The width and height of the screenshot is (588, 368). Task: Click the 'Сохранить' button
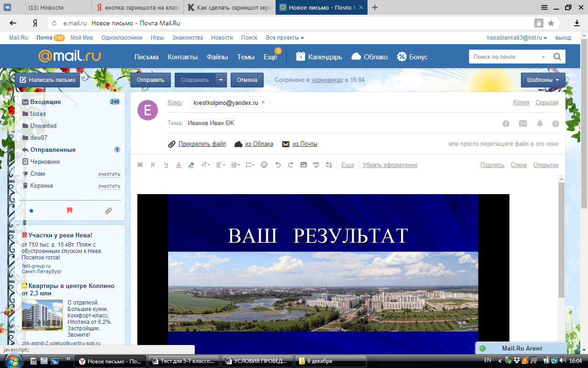pos(195,80)
